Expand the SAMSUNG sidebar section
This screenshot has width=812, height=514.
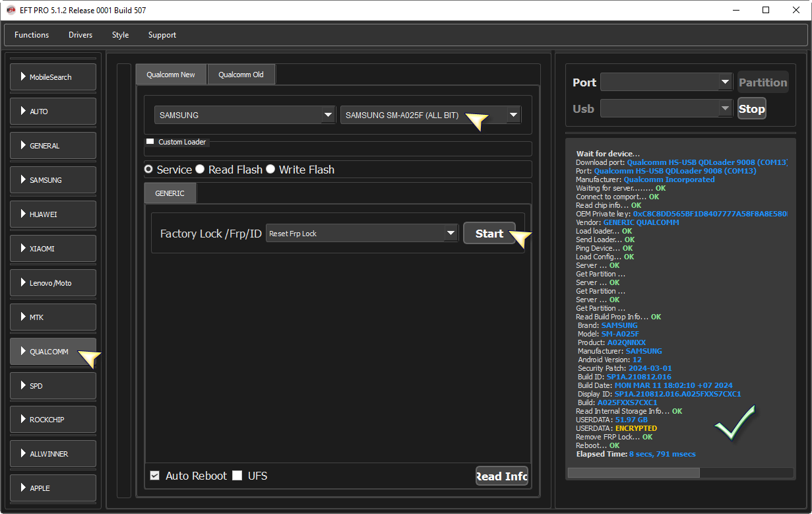[53, 180]
